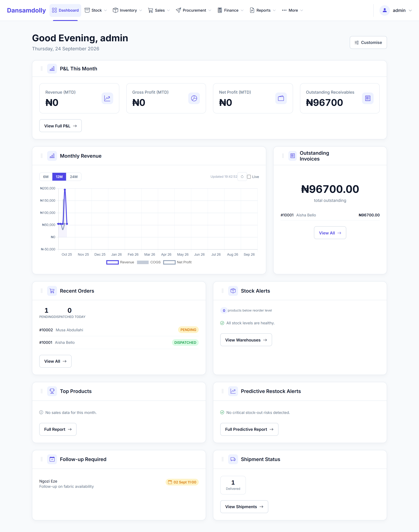Click View Shipments button
Screen dimensions: 419x532
tap(244, 507)
